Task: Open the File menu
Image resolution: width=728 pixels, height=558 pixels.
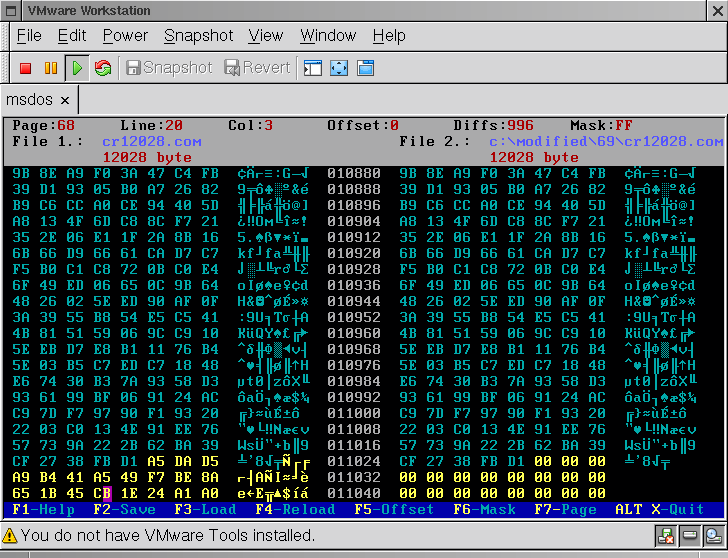Action: [29, 35]
